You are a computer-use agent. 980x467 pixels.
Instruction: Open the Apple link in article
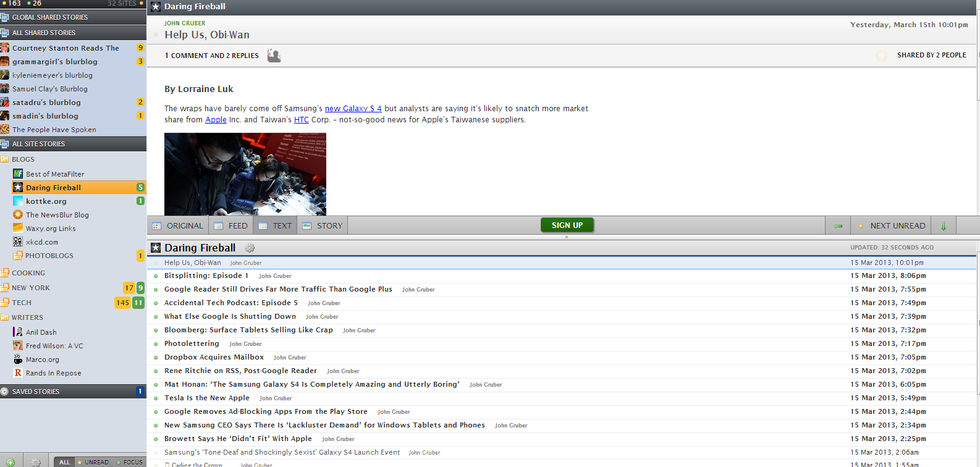[216, 119]
